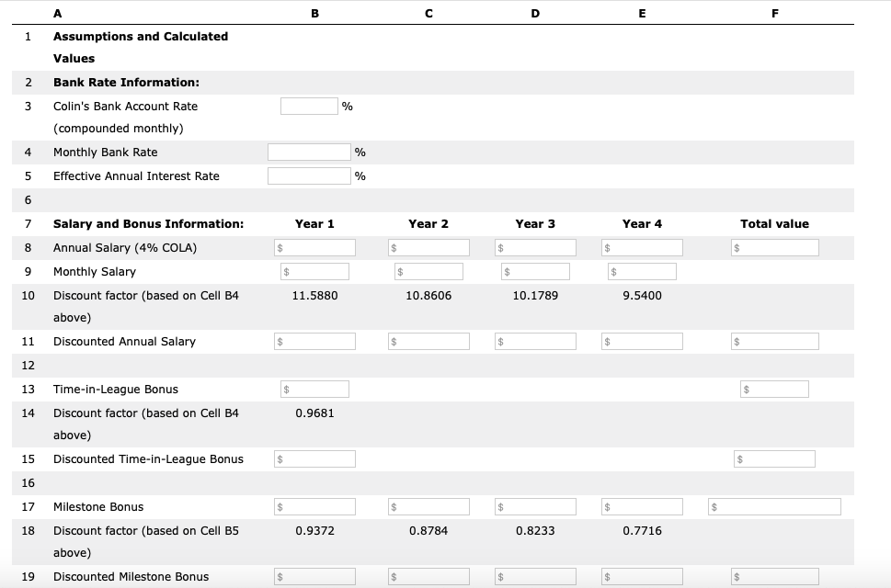Click the Year 3 column heading
This screenshot has height=588, width=891.
[535, 223]
